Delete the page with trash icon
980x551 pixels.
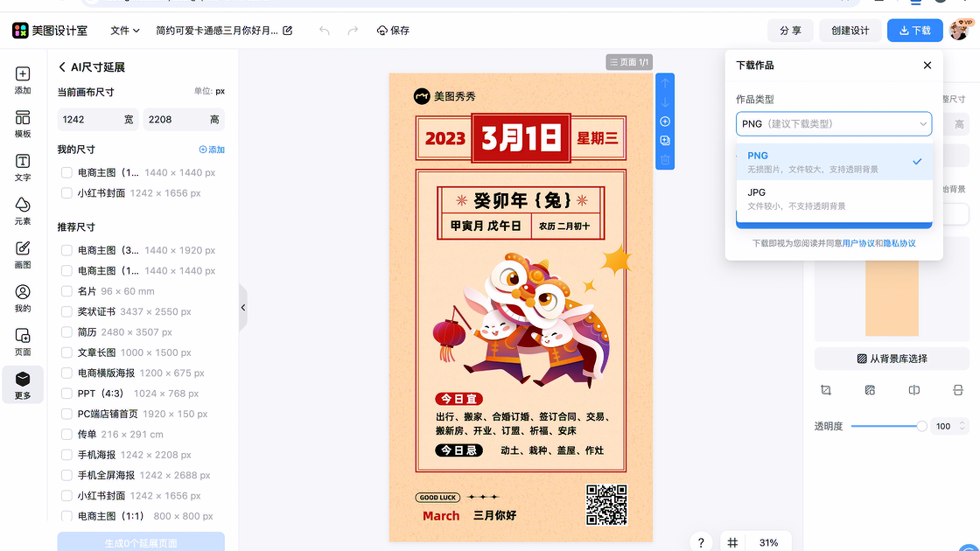[x=665, y=160]
